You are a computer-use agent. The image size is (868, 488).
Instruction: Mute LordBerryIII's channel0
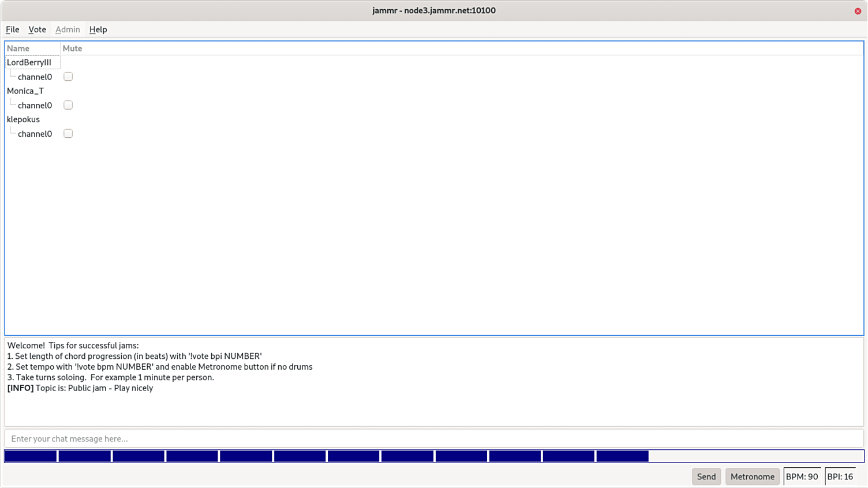68,76
